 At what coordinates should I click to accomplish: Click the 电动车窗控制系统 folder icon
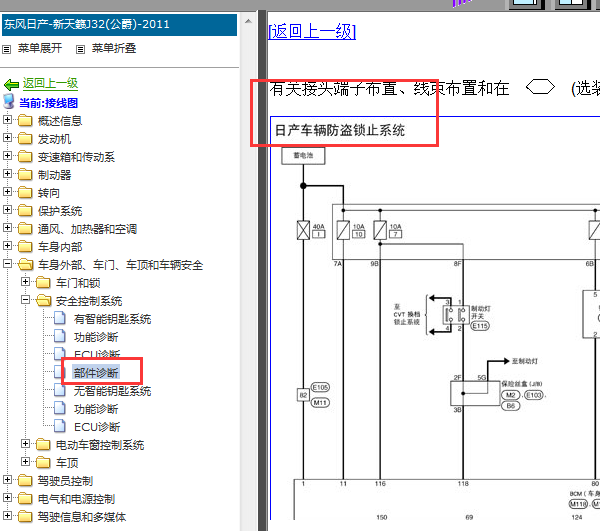point(43,445)
